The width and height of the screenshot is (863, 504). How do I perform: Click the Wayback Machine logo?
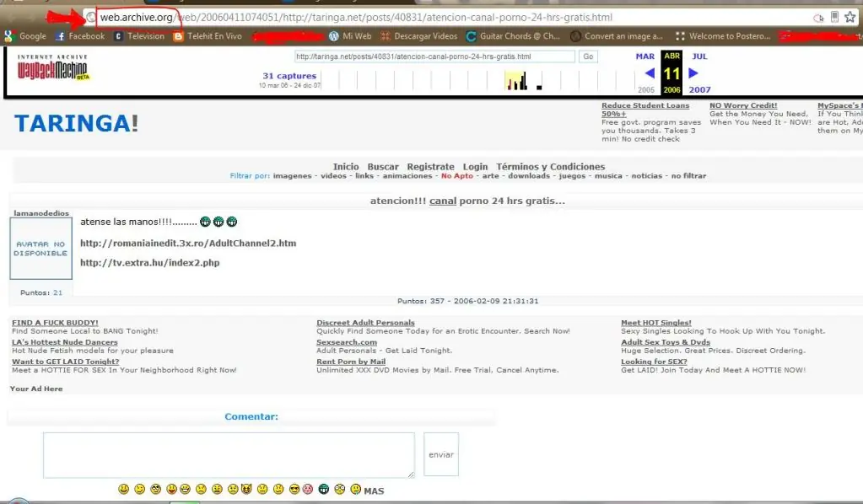(53, 67)
